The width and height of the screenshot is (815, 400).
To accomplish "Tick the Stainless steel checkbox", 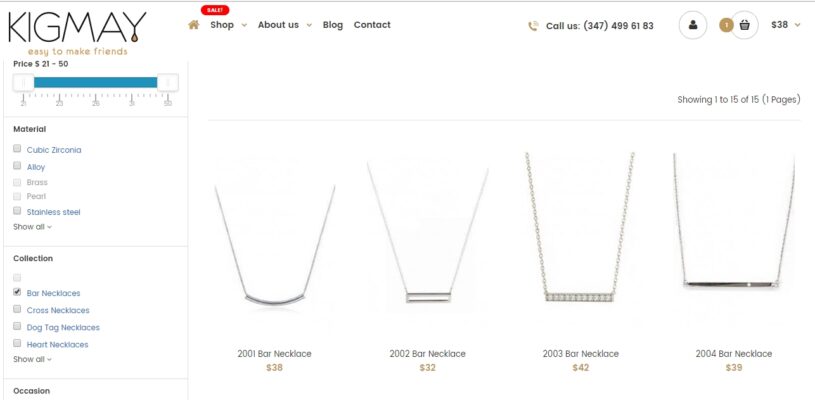I will [x=17, y=211].
